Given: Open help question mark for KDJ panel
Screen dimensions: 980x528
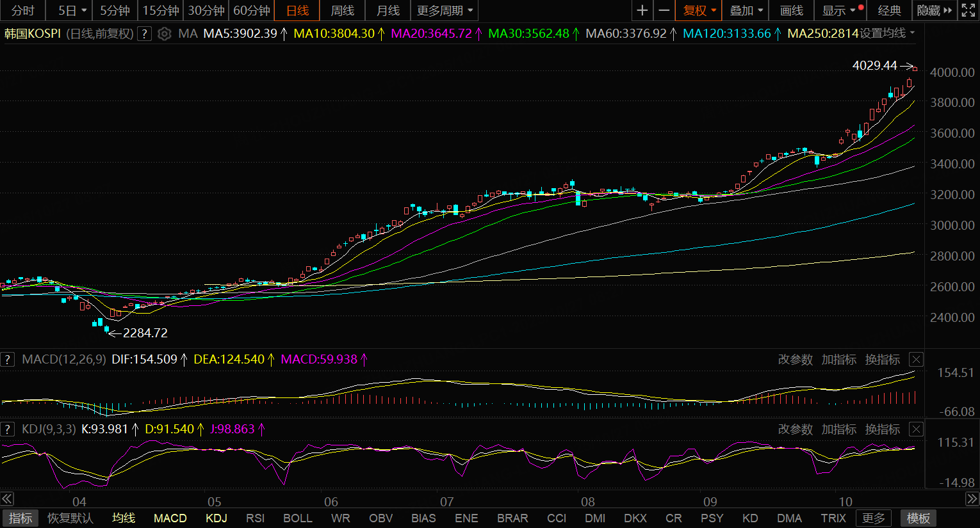Looking at the screenshot, I should click(x=8, y=429).
